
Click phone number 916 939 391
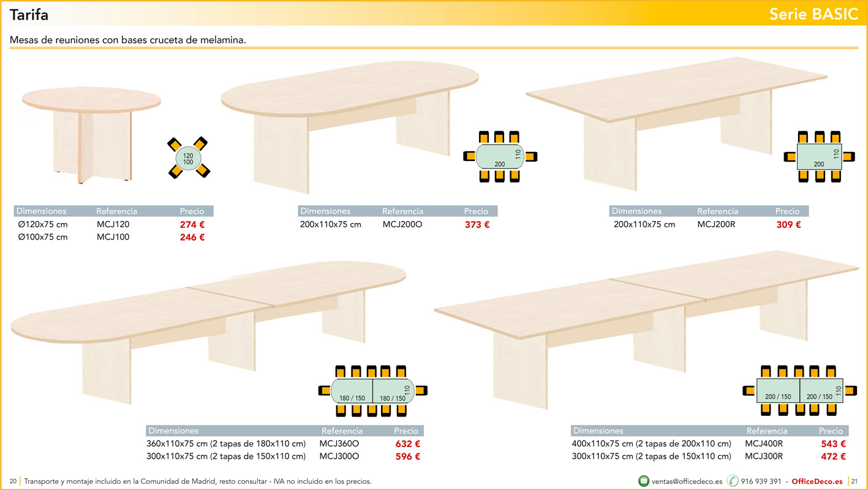[761, 481]
